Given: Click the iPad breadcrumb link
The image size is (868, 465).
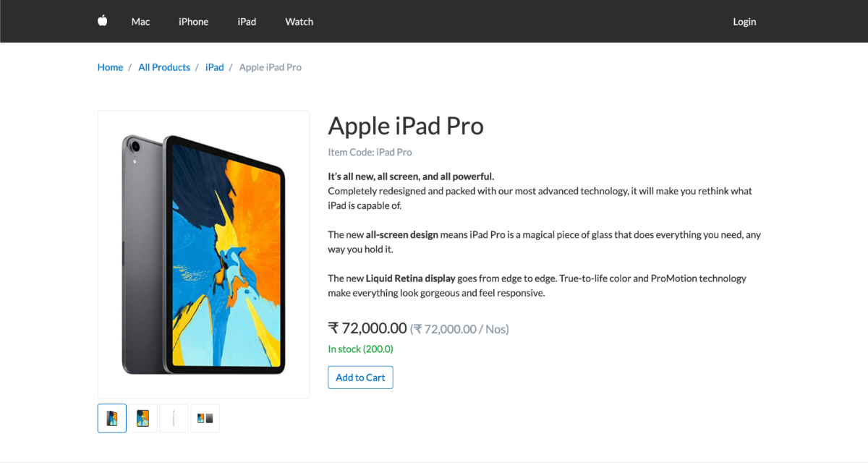Looking at the screenshot, I should pos(214,67).
